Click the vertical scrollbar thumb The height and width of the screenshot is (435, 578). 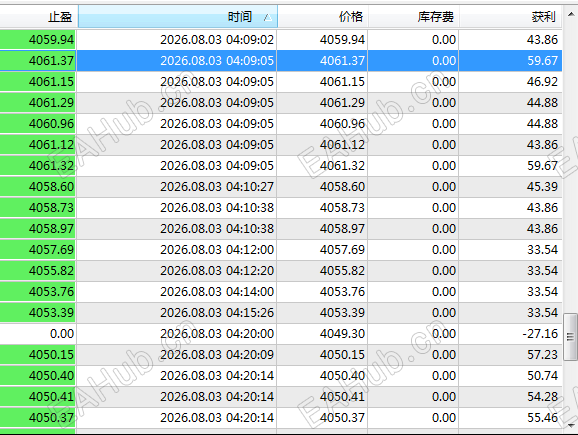pos(571,337)
